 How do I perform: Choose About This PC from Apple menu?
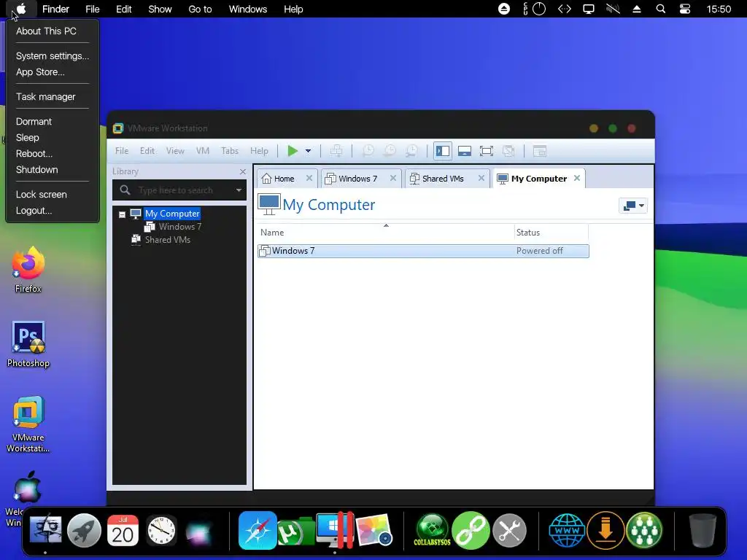(46, 31)
